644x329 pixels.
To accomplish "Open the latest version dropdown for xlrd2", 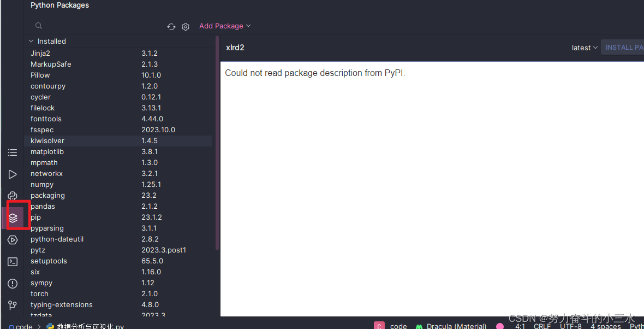I will pyautogui.click(x=584, y=48).
